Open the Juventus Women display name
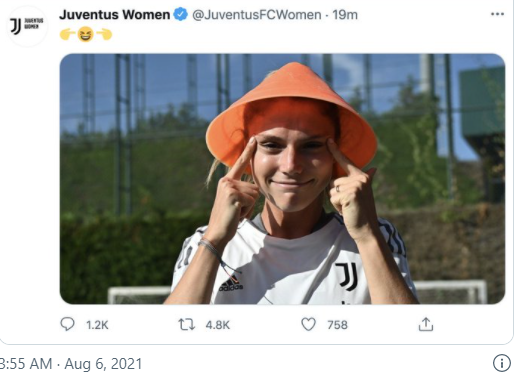The height and width of the screenshot is (383, 515). (x=115, y=15)
